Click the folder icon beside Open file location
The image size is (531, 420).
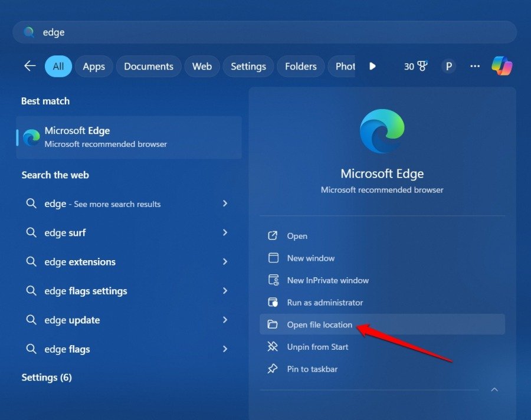(x=274, y=324)
